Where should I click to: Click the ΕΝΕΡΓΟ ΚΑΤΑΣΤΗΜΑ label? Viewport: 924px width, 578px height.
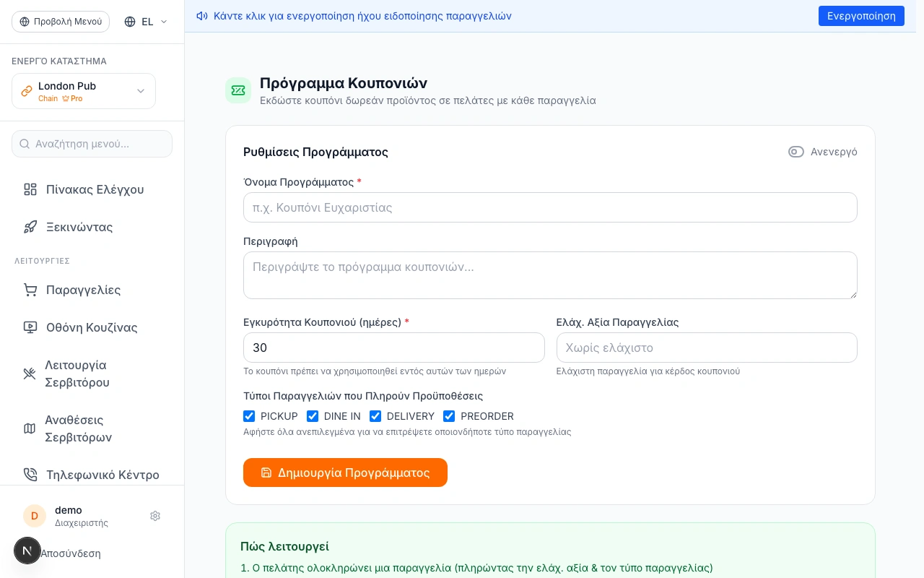(x=59, y=61)
